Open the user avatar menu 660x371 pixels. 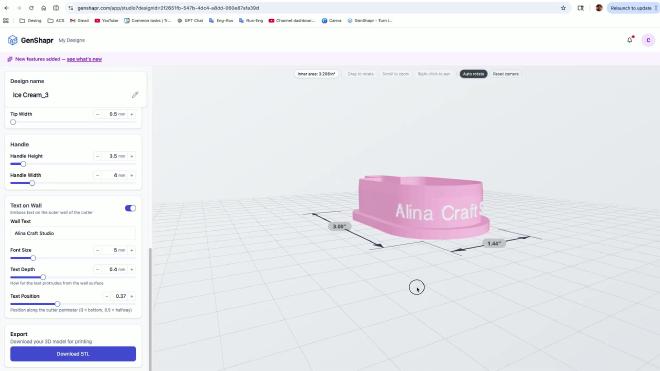[648, 40]
